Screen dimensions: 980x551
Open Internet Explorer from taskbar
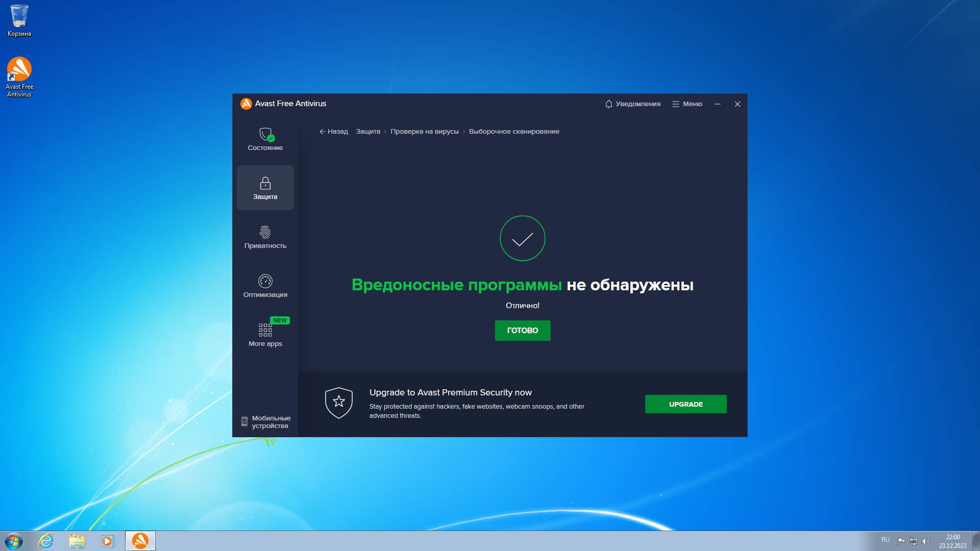click(x=46, y=541)
